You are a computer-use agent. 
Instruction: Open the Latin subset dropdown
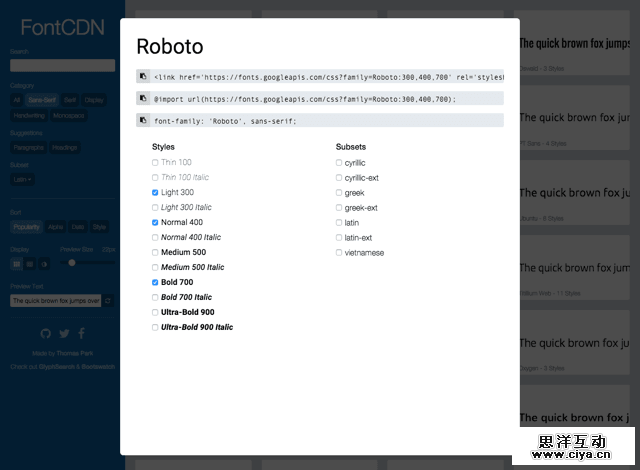tap(22, 180)
